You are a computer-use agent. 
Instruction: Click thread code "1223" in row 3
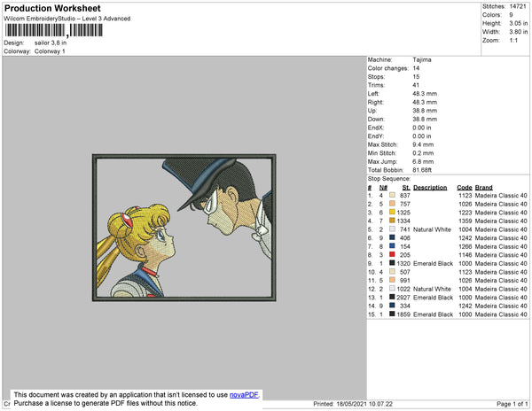click(465, 213)
